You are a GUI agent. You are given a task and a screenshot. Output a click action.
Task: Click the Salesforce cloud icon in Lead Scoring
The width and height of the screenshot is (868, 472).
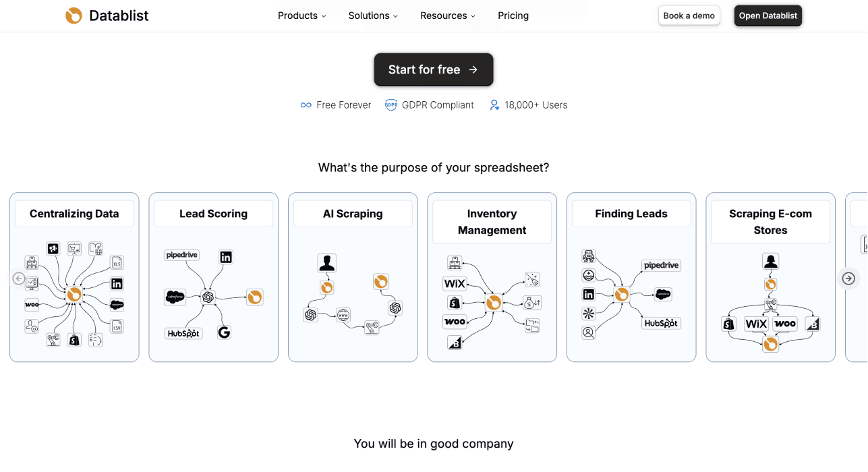click(x=175, y=297)
